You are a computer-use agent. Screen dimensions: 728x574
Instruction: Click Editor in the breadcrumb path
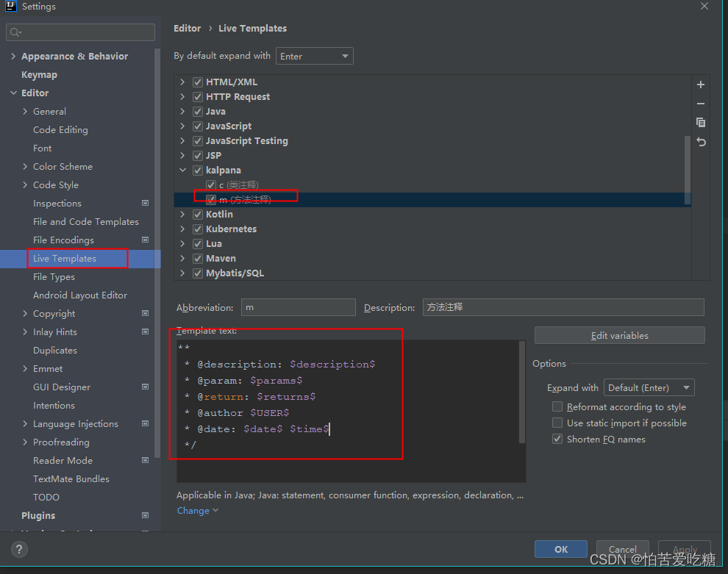(x=187, y=29)
